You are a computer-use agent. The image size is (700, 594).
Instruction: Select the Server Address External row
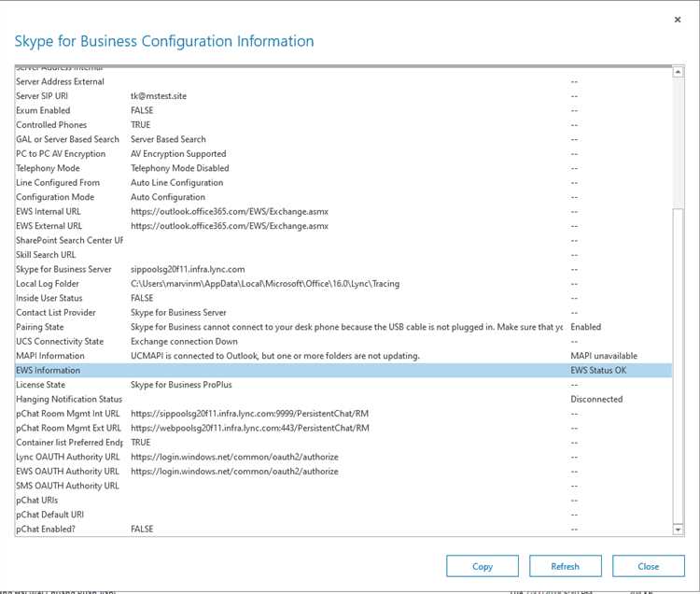[343, 82]
